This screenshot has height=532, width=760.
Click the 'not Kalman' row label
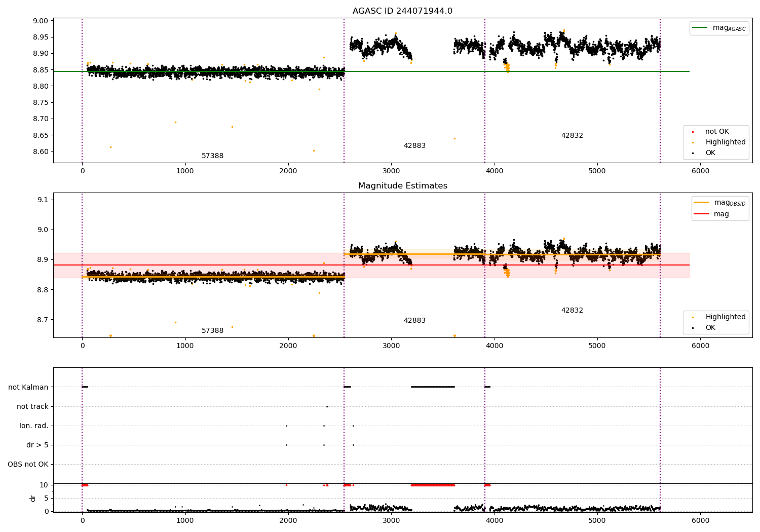tap(28, 388)
